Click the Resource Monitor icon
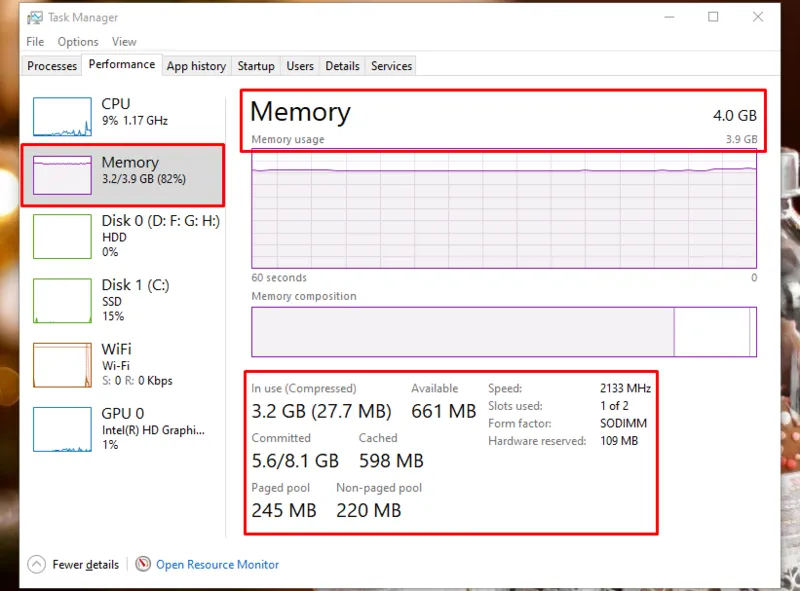The height and width of the screenshot is (591, 800). pyautogui.click(x=144, y=564)
